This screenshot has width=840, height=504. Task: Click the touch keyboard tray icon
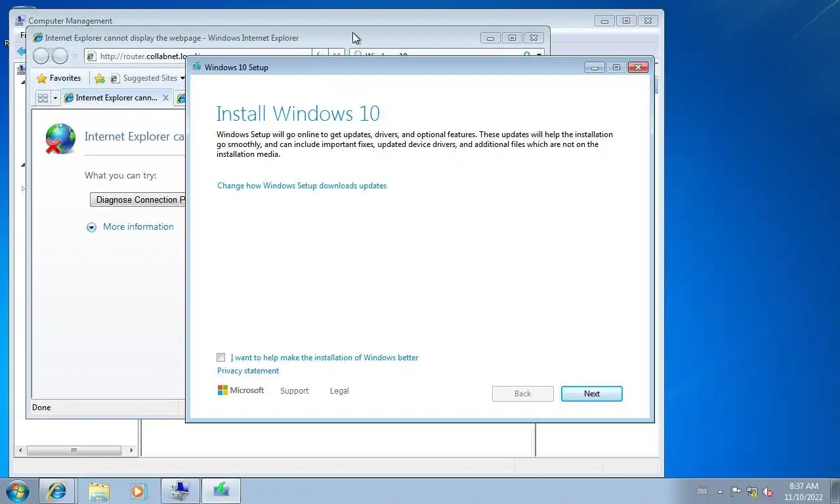(x=702, y=491)
